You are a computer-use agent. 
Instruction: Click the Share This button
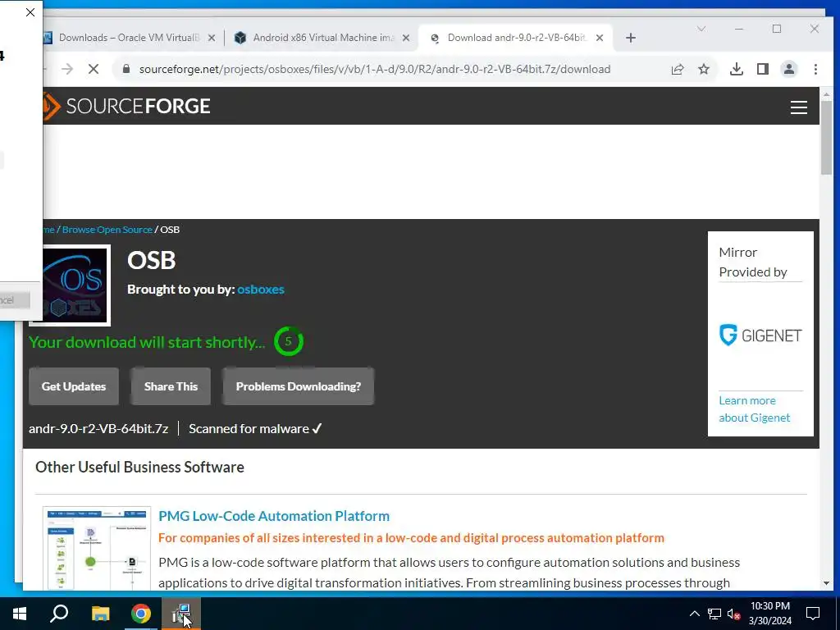click(x=171, y=386)
